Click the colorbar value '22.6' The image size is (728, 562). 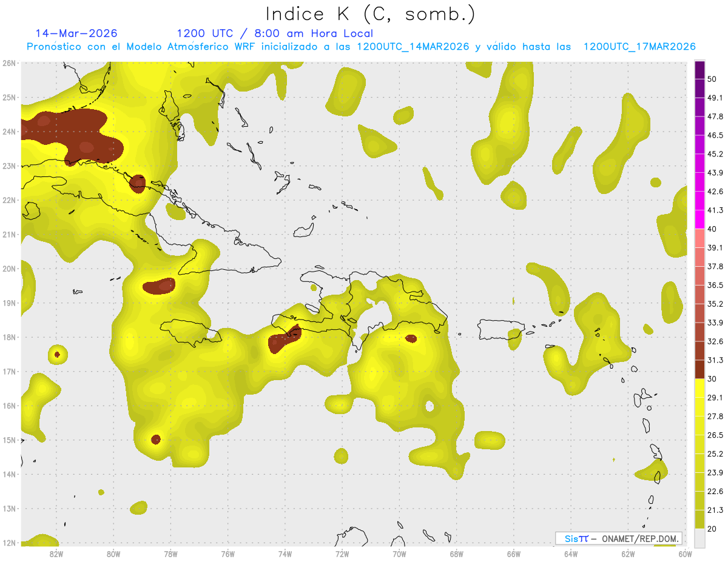click(715, 491)
